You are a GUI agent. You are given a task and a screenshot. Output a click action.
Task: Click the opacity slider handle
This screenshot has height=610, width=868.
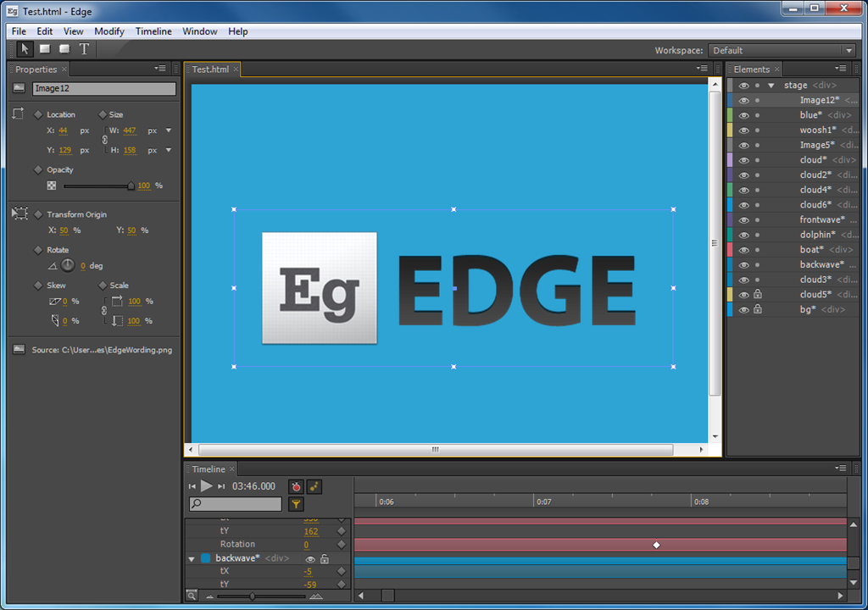(x=131, y=186)
